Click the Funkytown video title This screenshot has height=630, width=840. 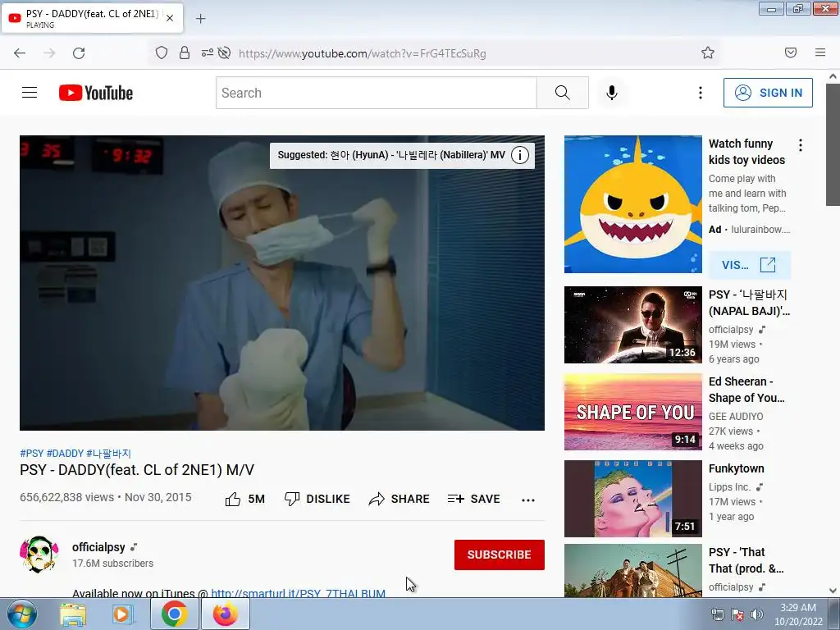click(736, 468)
